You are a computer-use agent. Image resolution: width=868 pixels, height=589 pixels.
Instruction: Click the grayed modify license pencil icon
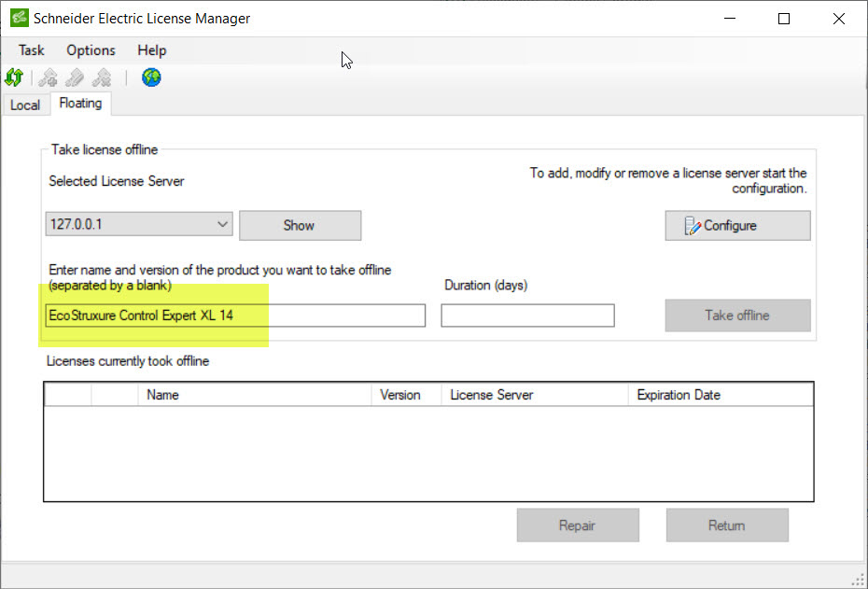[75, 77]
